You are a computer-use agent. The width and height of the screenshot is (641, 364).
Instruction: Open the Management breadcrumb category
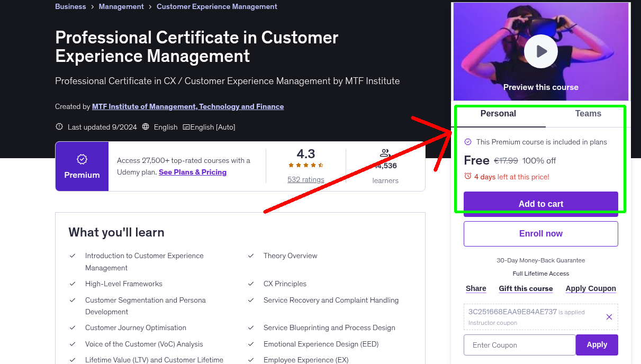(121, 6)
